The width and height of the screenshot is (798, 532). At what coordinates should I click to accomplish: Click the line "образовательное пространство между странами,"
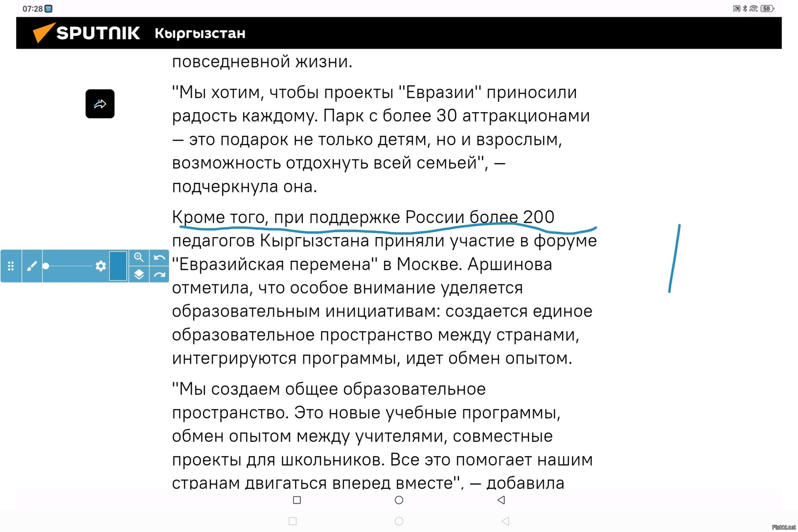click(375, 335)
